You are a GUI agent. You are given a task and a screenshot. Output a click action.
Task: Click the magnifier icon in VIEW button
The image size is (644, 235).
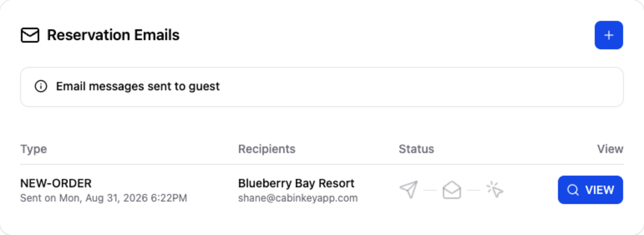tap(573, 190)
